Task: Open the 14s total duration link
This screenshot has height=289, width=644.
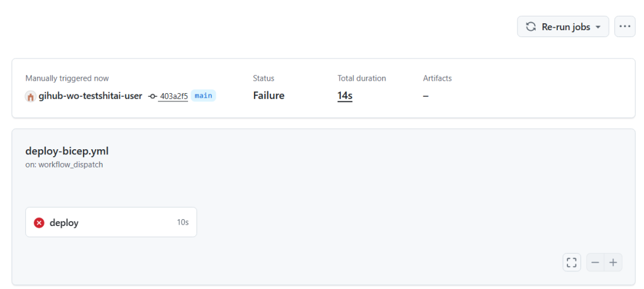Action: [x=345, y=96]
